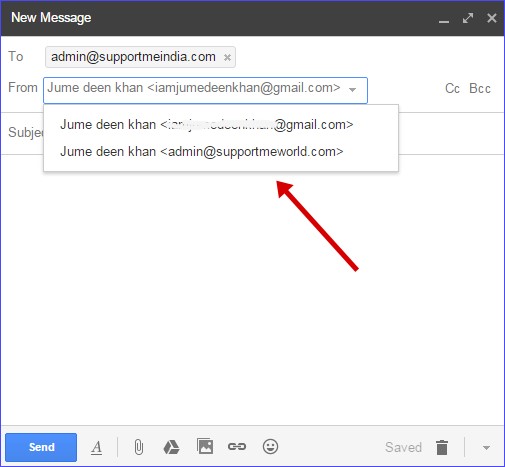Add Bcc recipients field
The height and width of the screenshot is (467, 505).
(x=480, y=88)
